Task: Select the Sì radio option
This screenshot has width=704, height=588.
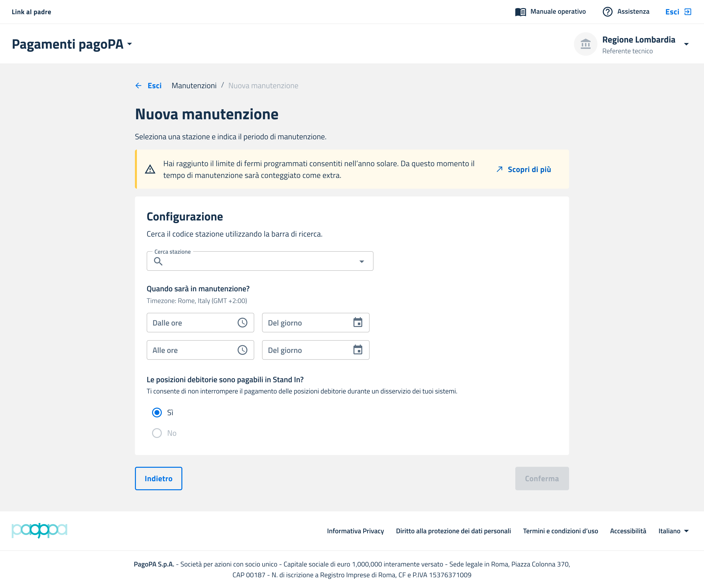Action: pyautogui.click(x=157, y=413)
